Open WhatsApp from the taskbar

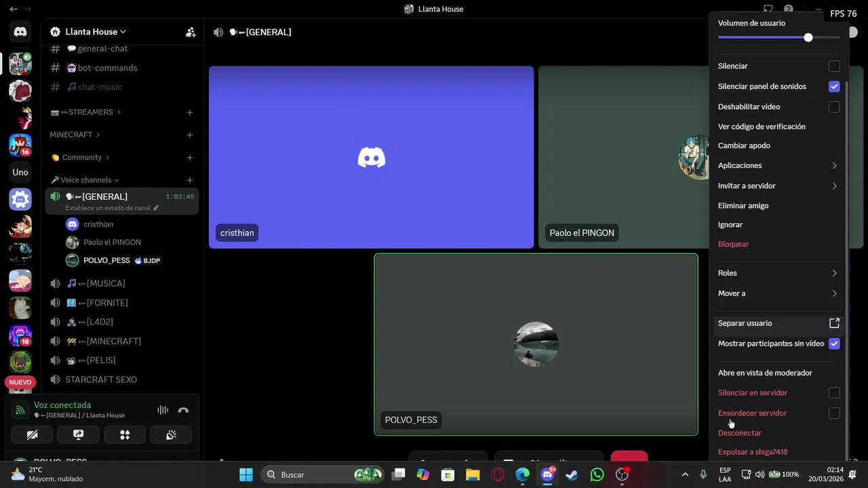pos(597,474)
